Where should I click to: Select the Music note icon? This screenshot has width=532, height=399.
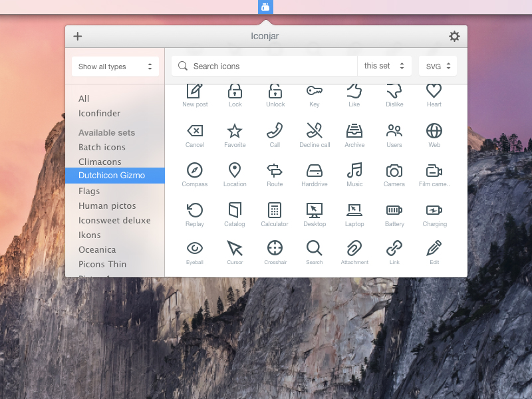click(x=354, y=170)
